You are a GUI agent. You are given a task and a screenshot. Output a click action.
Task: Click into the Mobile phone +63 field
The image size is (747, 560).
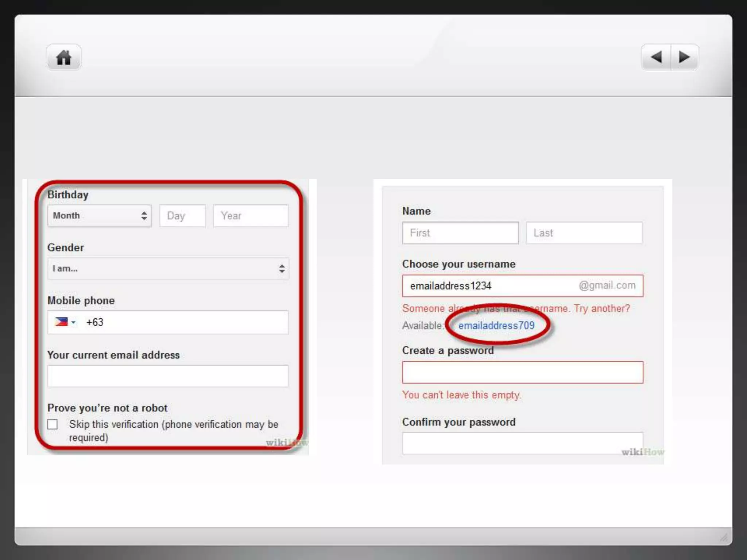pyautogui.click(x=168, y=322)
